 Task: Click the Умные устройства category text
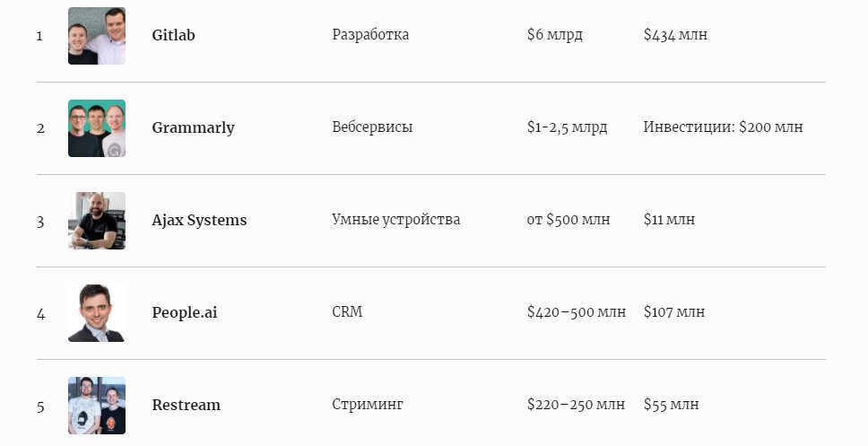(395, 220)
